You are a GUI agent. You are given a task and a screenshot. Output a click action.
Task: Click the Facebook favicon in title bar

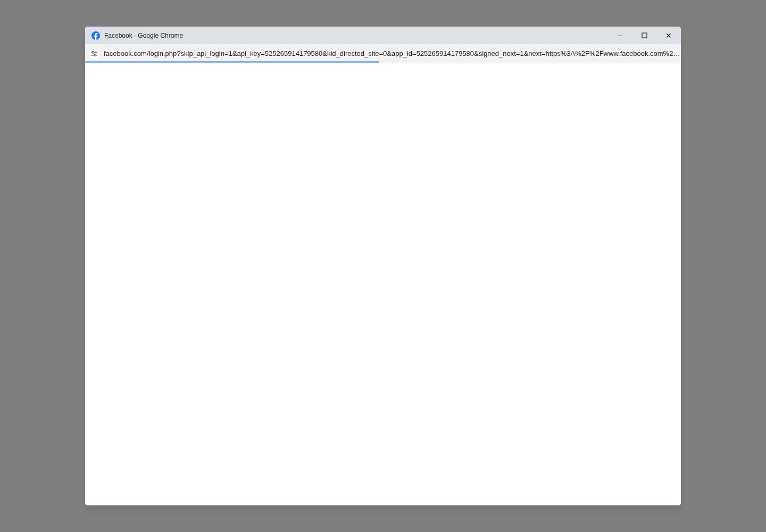(x=96, y=36)
